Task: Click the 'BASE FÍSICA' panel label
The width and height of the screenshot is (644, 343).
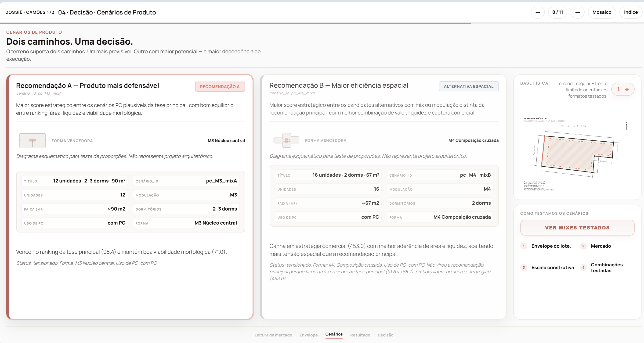Action: click(534, 83)
